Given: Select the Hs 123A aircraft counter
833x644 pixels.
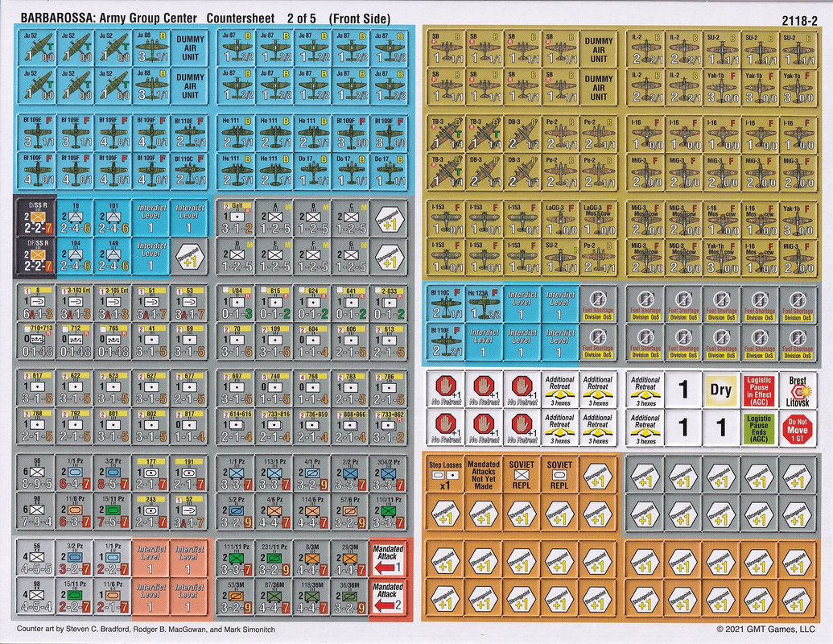Looking at the screenshot, I should pyautogui.click(x=484, y=304).
